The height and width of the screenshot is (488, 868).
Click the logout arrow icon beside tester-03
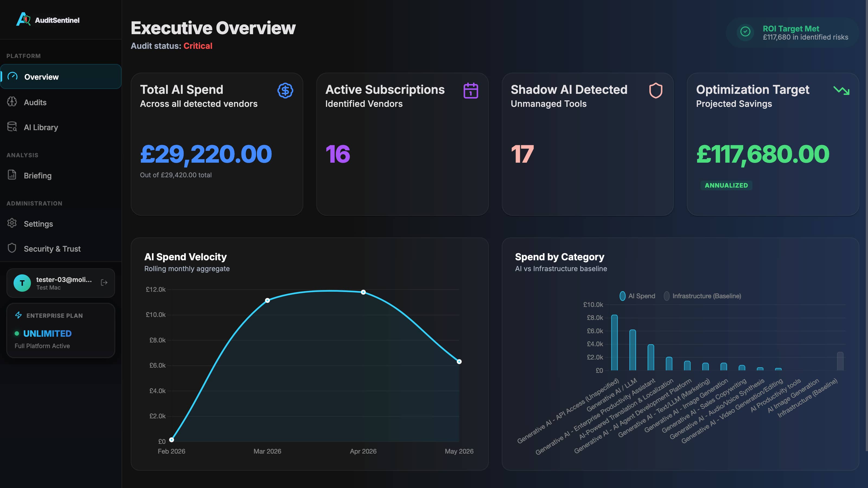point(104,282)
